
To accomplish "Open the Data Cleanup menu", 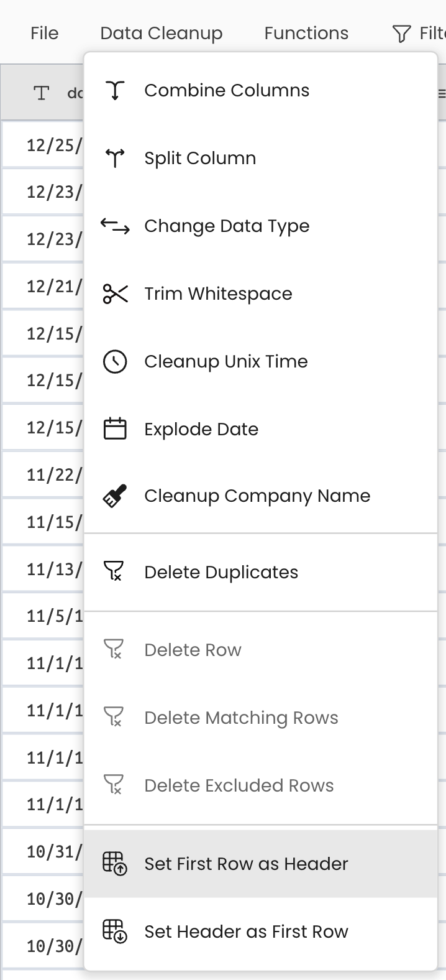I will [x=161, y=33].
